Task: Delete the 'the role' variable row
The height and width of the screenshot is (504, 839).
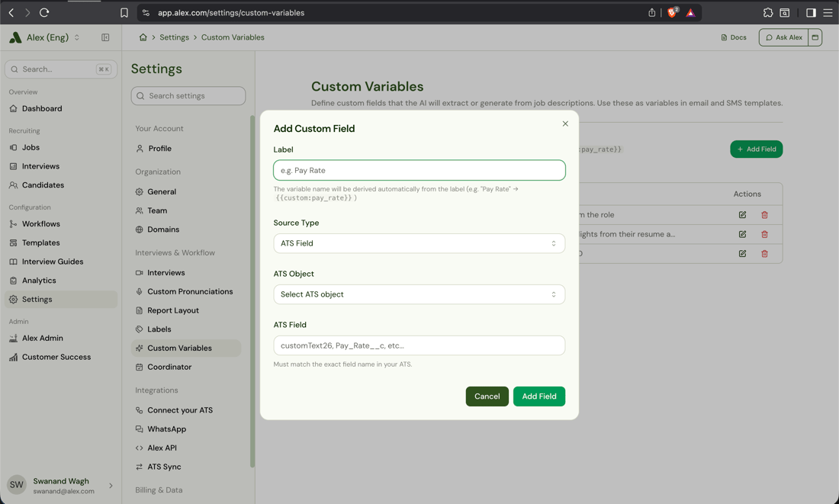Action: (x=764, y=214)
